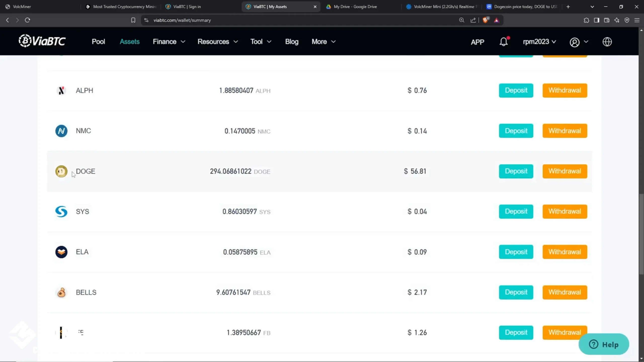644x362 pixels.
Task: Switch to My Drive - Google Drive tab
Action: point(361,7)
